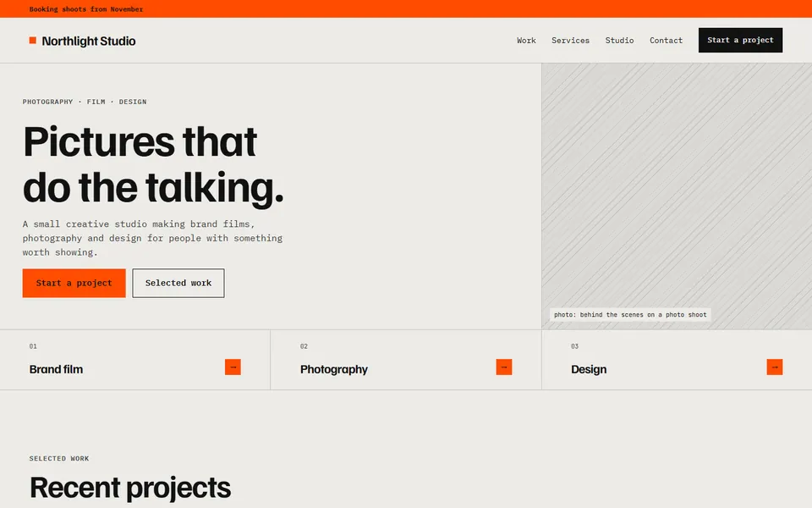
Task: Click the '02' number label
Action: pyautogui.click(x=304, y=345)
